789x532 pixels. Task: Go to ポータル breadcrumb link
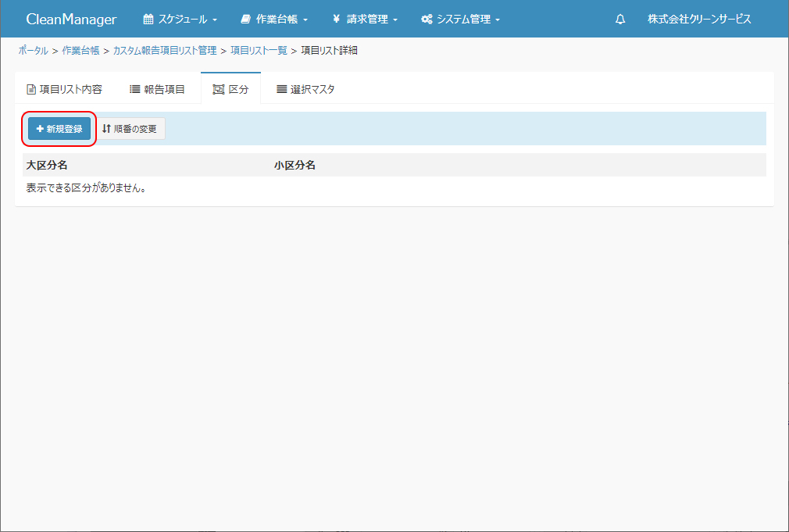coord(33,51)
